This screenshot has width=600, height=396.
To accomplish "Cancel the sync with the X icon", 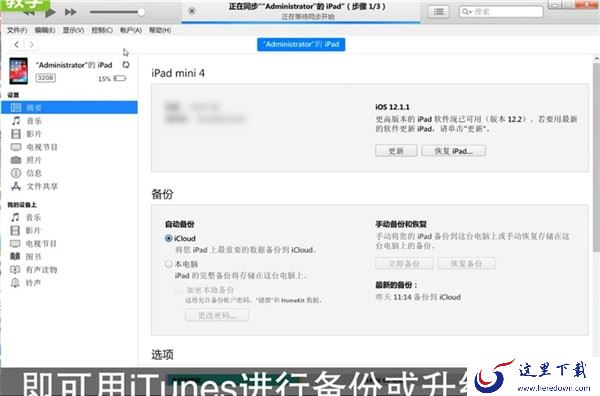I will click(x=192, y=11).
